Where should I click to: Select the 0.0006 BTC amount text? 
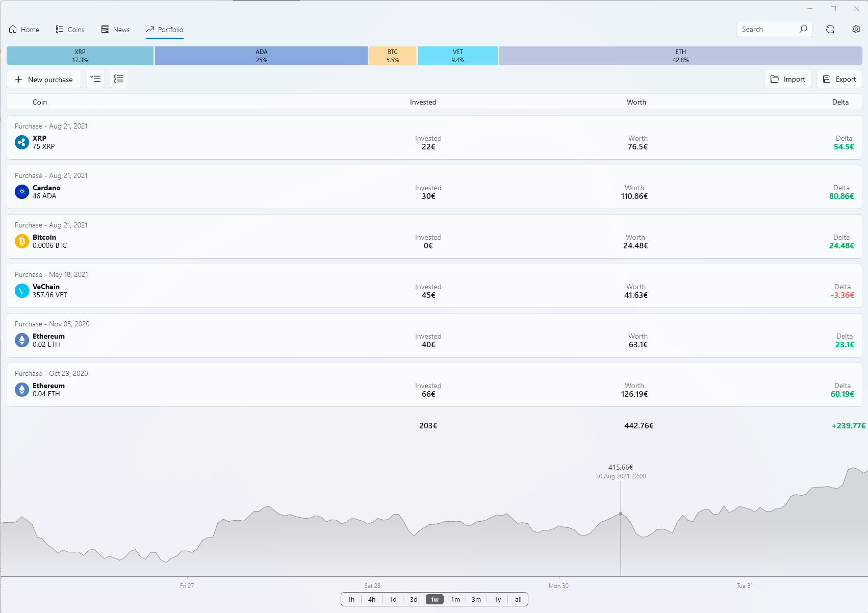pos(49,245)
